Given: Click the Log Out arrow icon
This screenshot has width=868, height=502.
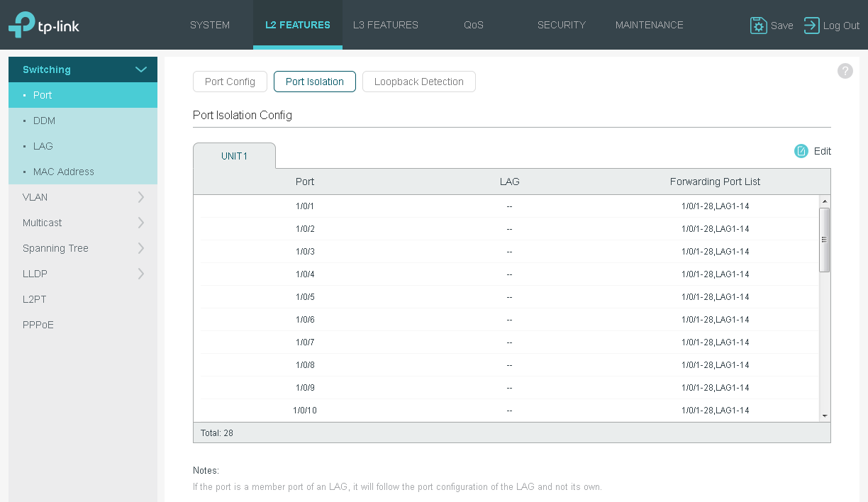Looking at the screenshot, I should coord(811,26).
